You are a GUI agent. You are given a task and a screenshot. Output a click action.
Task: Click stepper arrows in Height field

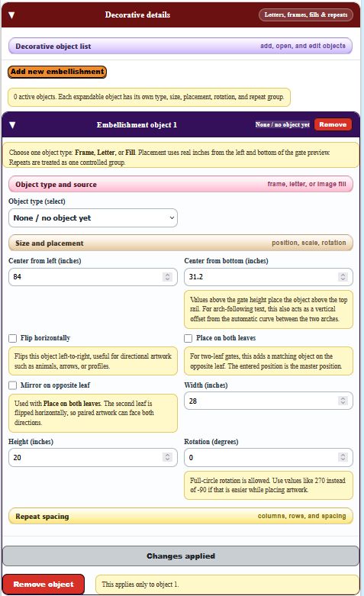coord(167,457)
